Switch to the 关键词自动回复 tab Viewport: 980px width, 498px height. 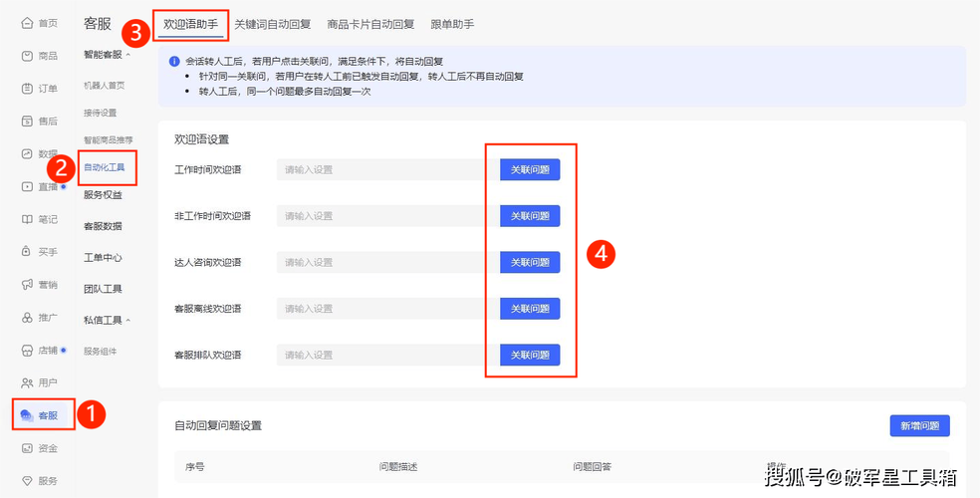click(272, 23)
